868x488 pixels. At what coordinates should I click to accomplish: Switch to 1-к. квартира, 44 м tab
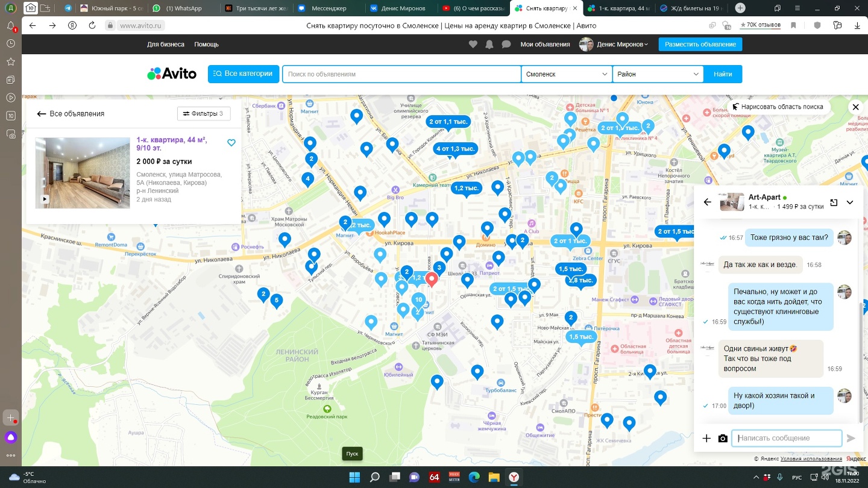click(618, 8)
